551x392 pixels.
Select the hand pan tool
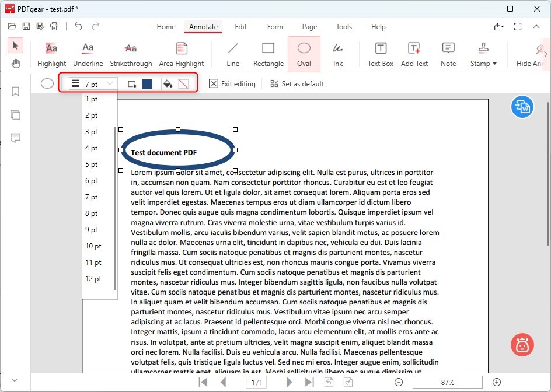click(x=15, y=64)
